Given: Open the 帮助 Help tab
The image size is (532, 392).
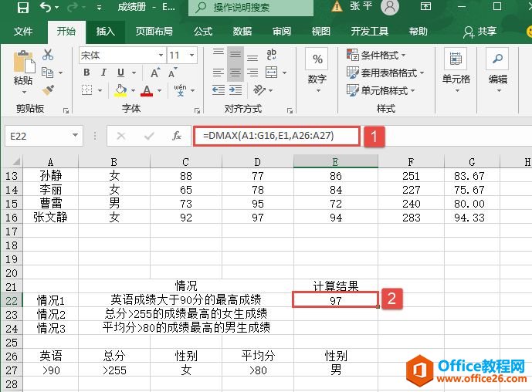Looking at the screenshot, I should pyautogui.click(x=418, y=32).
